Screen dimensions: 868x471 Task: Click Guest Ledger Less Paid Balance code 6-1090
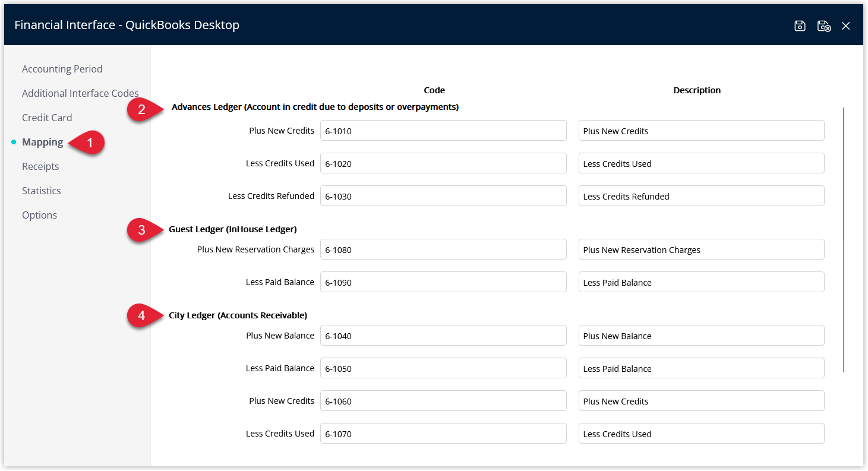point(443,282)
